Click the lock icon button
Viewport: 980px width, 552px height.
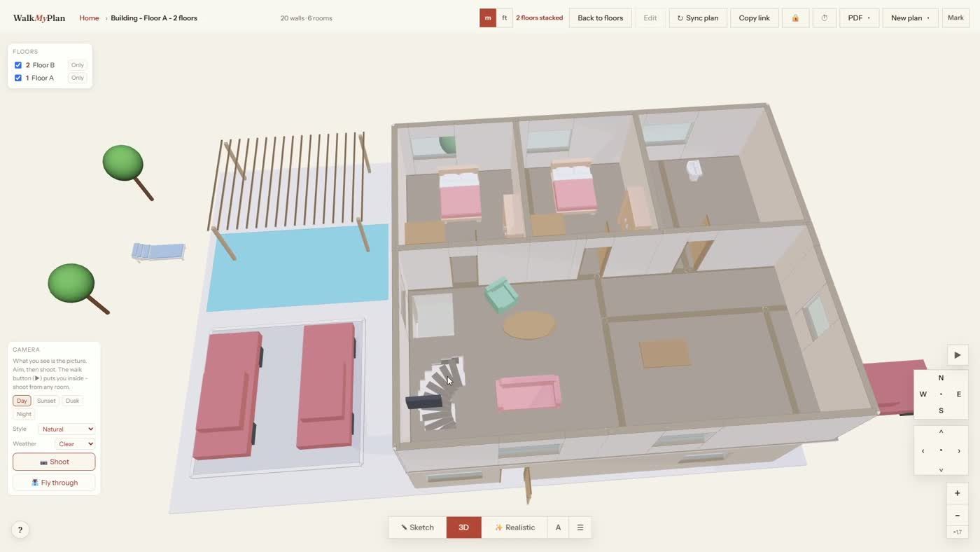(795, 18)
